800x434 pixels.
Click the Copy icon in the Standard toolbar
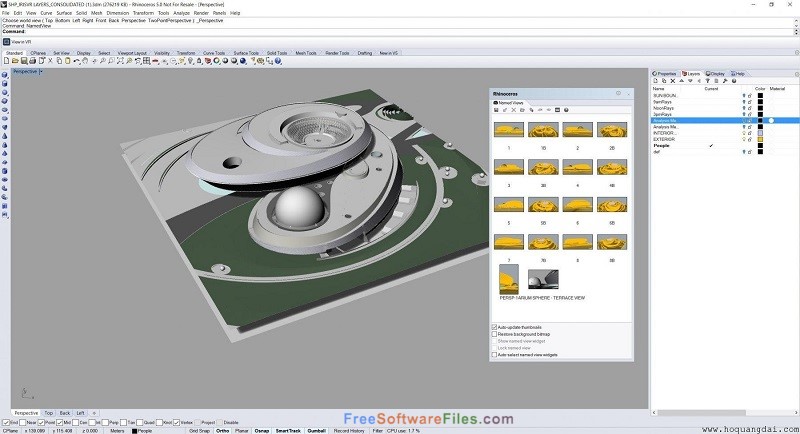click(59, 61)
